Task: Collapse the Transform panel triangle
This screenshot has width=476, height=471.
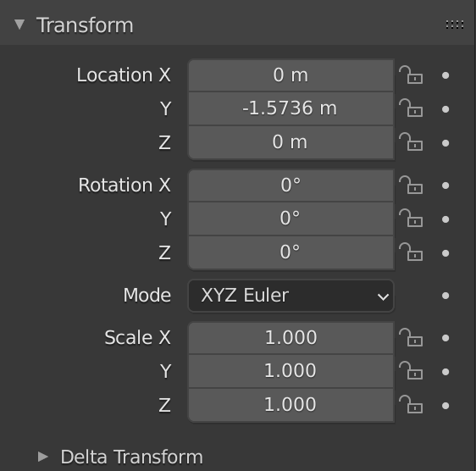Action: point(19,25)
